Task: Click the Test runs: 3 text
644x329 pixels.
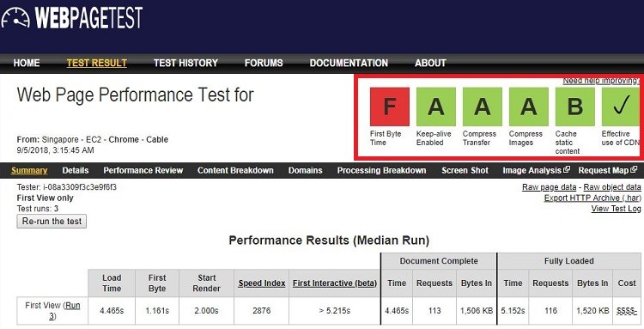Action: [x=38, y=209]
